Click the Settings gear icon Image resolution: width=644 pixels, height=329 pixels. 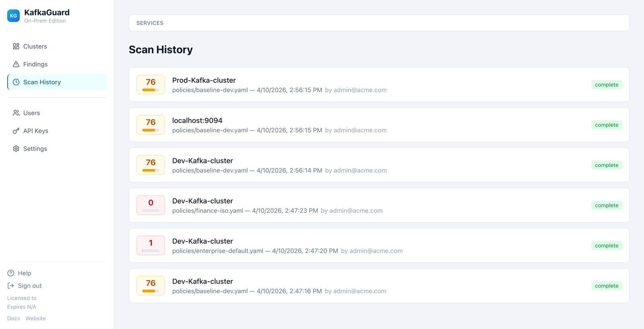pyautogui.click(x=16, y=149)
